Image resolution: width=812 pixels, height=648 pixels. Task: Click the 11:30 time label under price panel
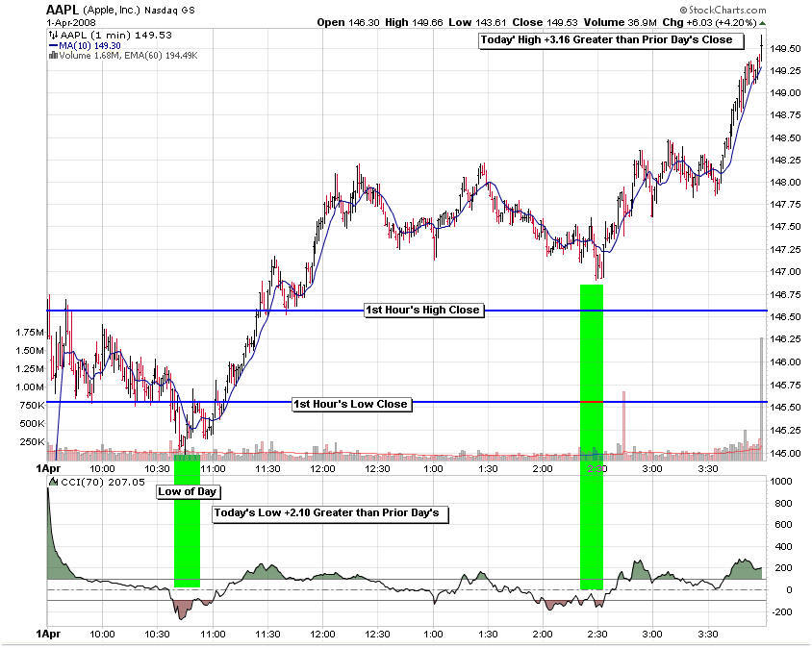[x=267, y=469]
